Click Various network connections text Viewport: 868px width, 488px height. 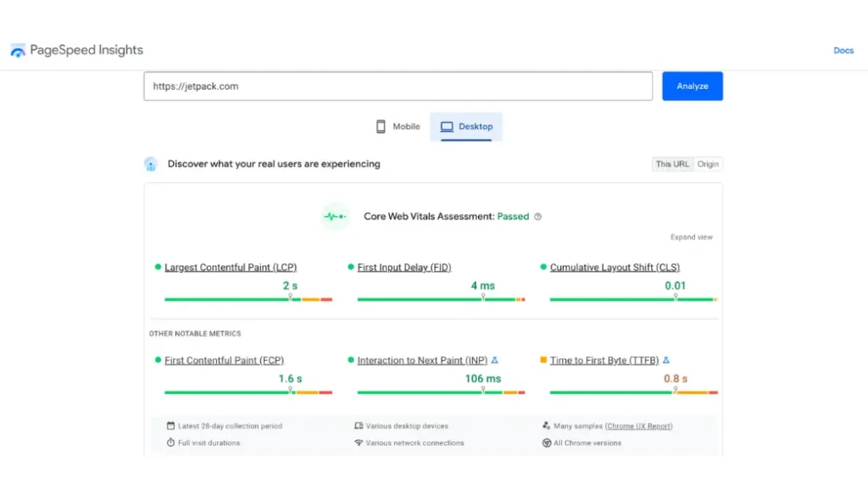(415, 443)
